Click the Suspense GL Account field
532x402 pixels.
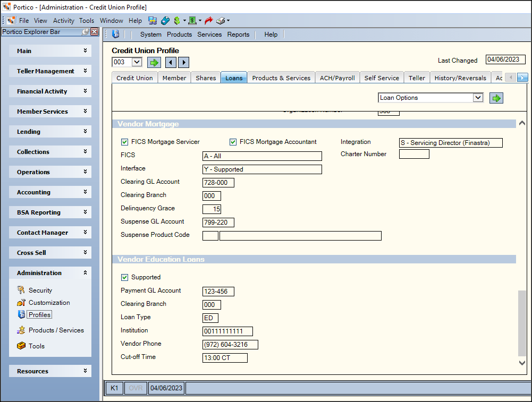(218, 223)
